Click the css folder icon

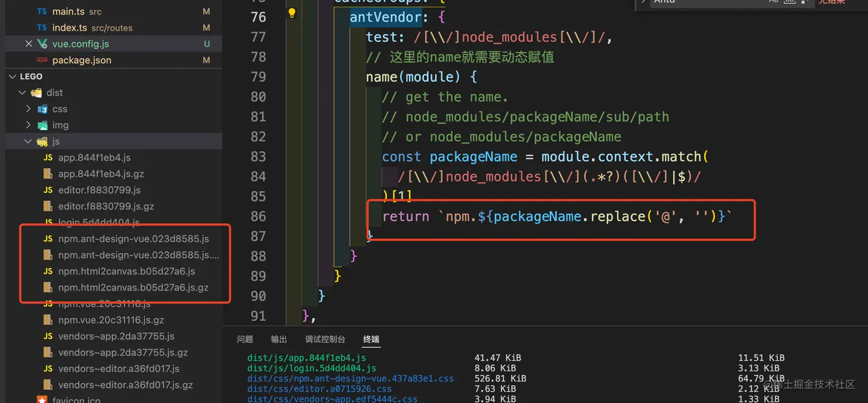point(42,108)
